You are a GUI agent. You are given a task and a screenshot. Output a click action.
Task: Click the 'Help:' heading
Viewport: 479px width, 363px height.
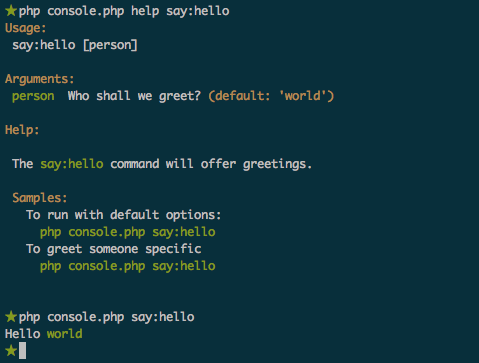[x=22, y=130]
